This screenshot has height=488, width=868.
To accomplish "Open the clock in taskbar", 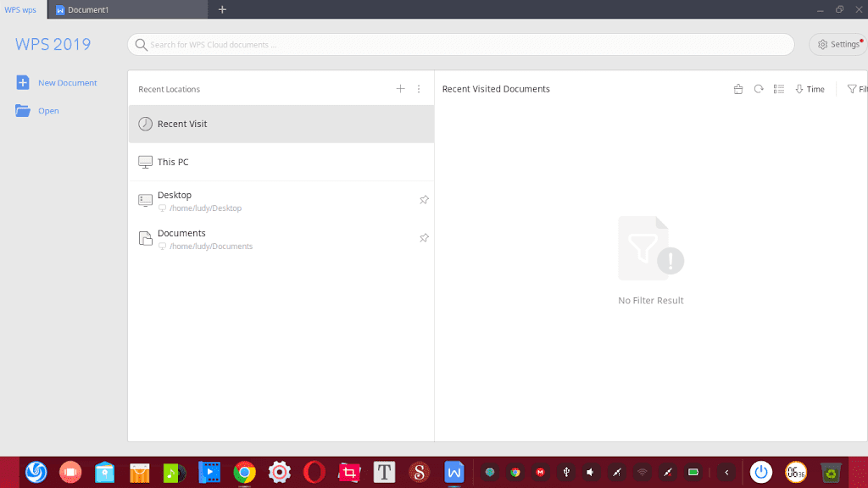I will pyautogui.click(x=796, y=473).
